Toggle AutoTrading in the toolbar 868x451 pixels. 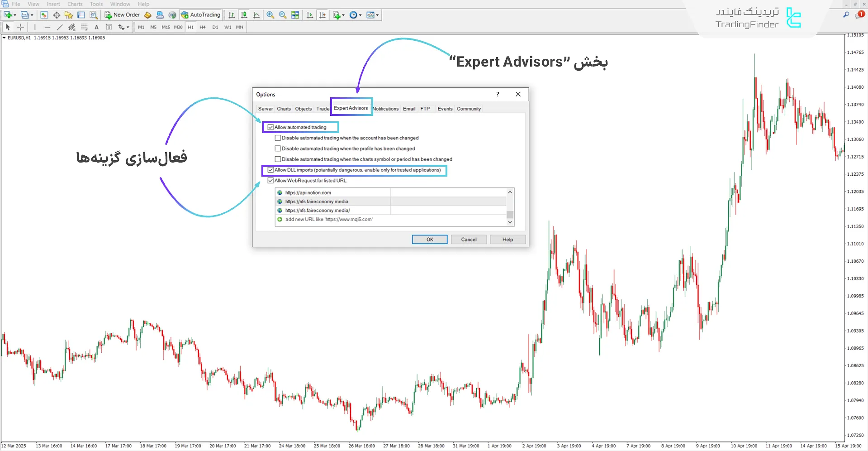point(200,15)
